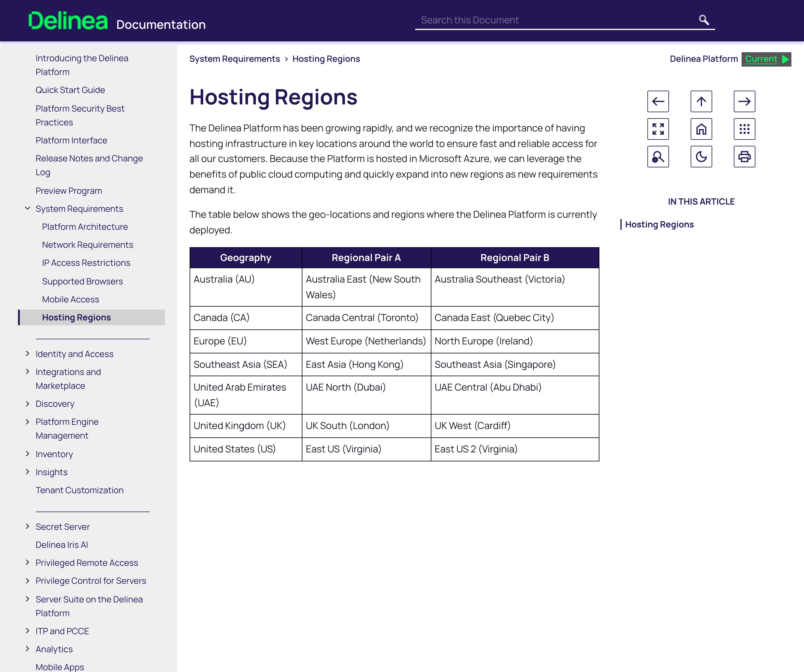The image size is (804, 672).
Task: Expand Integrations and Marketplace chevron
Action: point(28,371)
